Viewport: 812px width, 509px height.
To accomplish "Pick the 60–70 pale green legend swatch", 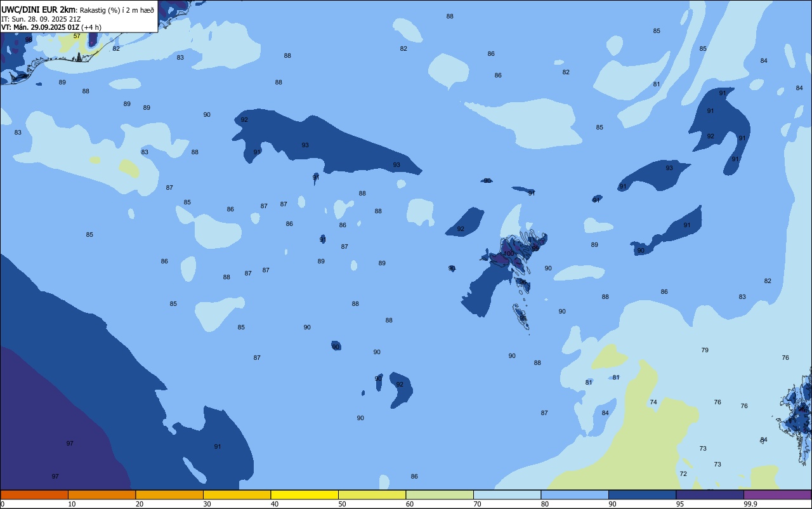I will click(440, 494).
